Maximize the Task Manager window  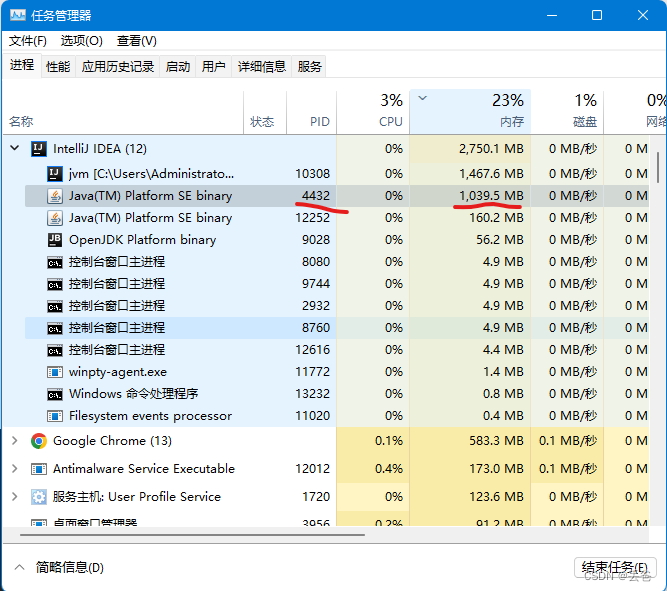(597, 15)
